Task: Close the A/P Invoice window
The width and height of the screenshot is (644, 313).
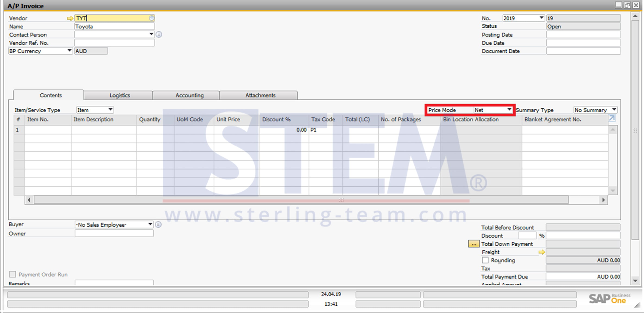Action: pyautogui.click(x=636, y=5)
